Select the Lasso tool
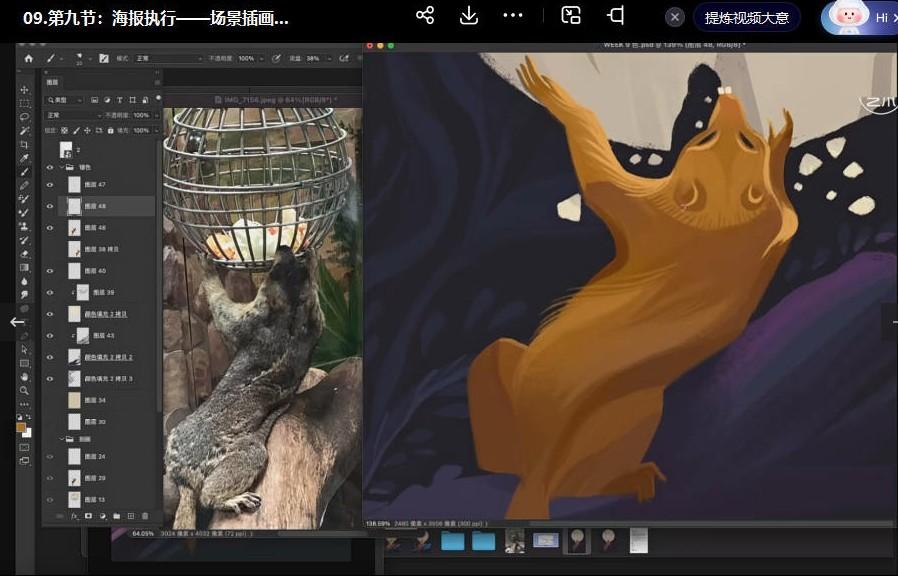 point(25,117)
